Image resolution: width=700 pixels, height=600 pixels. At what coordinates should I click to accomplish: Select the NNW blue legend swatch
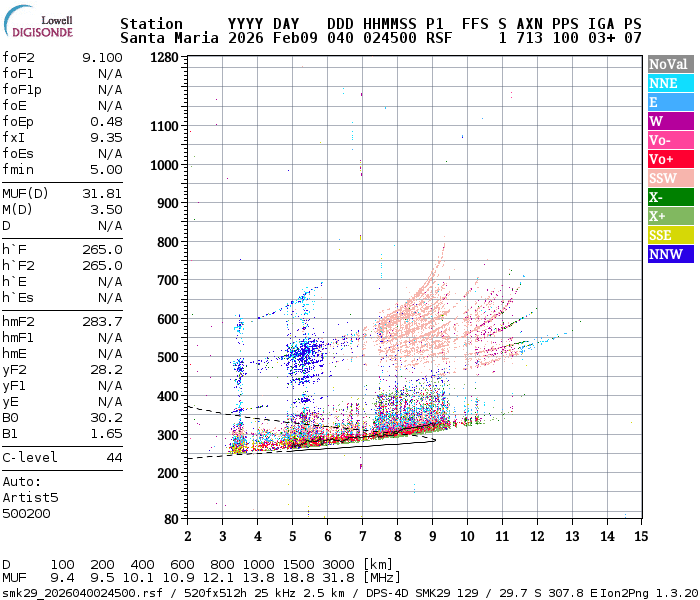671,254
